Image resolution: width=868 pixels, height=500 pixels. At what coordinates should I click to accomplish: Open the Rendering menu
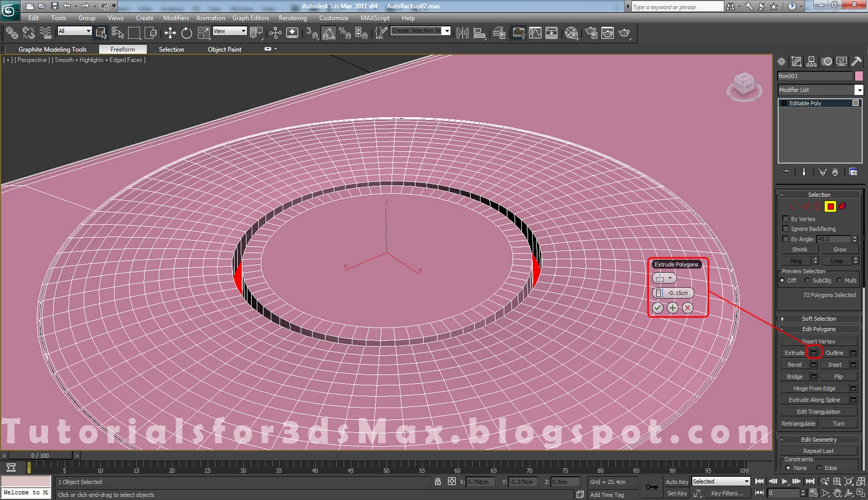293,18
